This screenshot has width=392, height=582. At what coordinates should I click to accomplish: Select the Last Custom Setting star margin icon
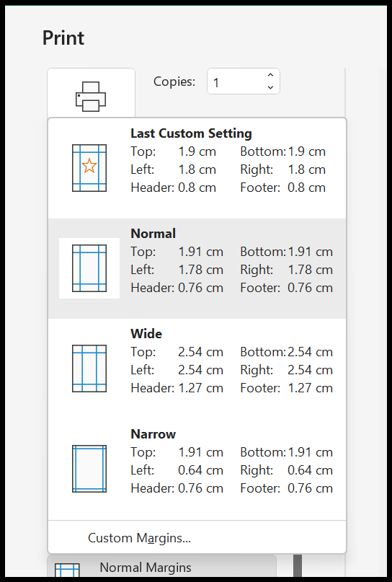89,168
